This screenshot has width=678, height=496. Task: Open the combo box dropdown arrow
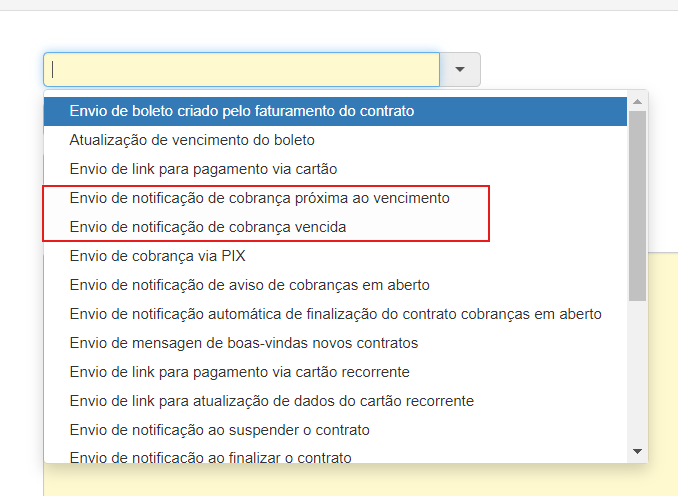(x=460, y=70)
